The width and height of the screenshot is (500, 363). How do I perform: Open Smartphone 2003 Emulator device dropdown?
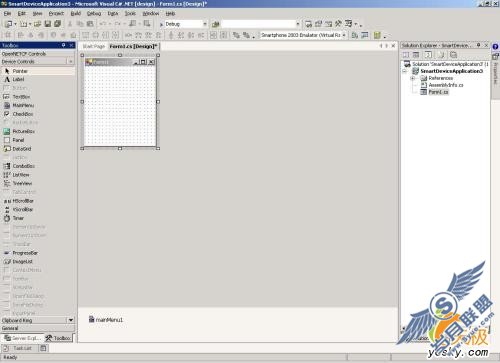pos(344,35)
